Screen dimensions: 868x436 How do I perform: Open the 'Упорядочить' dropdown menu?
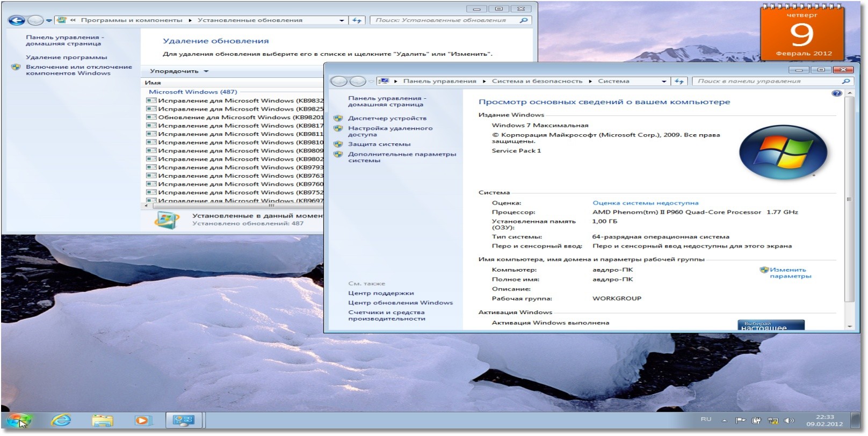179,71
